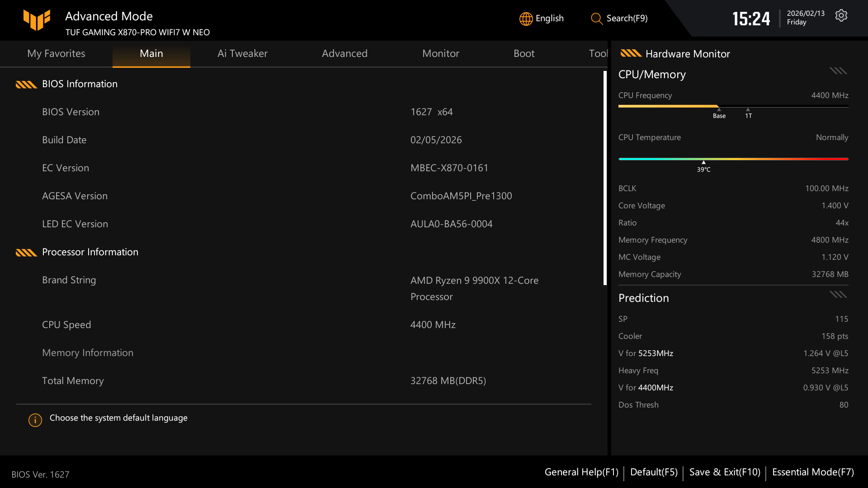The height and width of the screenshot is (488, 868).
Task: Click the globe icon next to English
Action: [525, 19]
